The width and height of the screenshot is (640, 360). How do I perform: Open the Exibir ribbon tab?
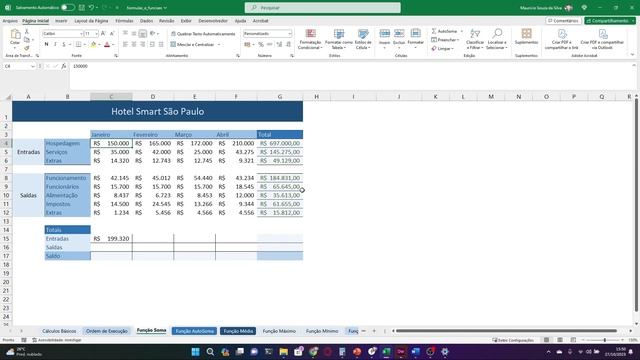[186, 21]
